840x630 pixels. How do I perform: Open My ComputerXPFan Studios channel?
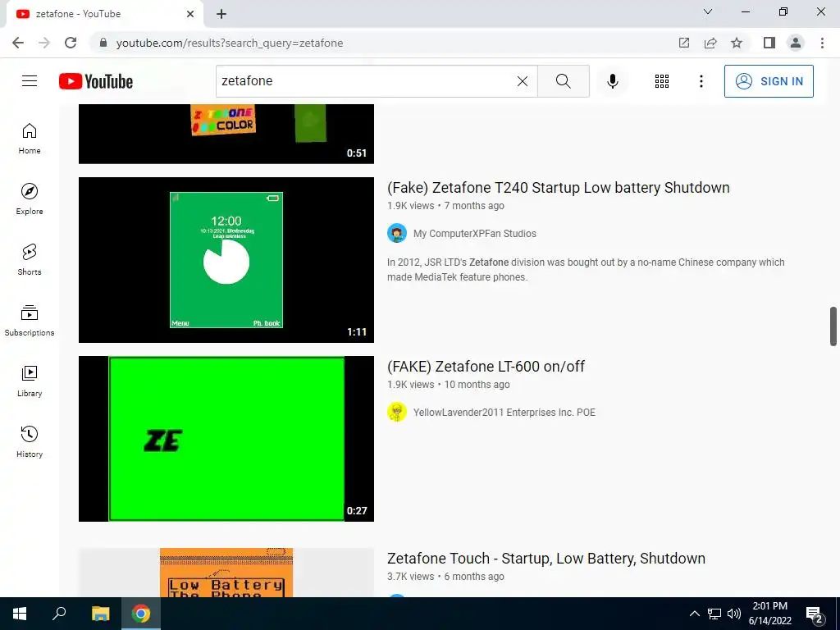click(x=475, y=234)
